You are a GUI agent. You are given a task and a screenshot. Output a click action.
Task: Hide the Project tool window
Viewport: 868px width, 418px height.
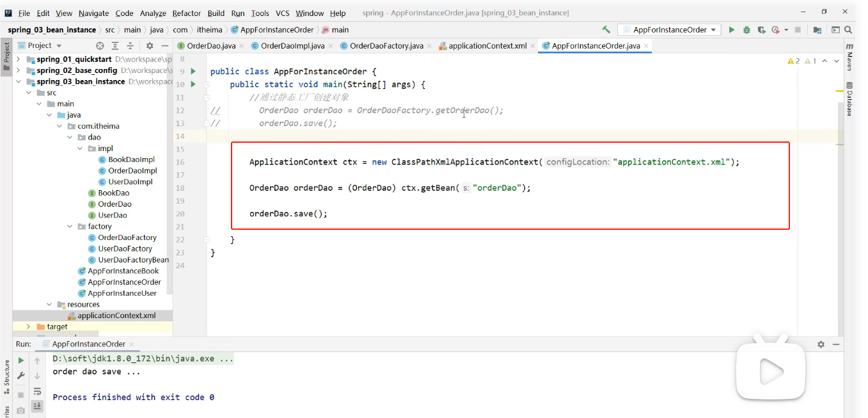coord(165,45)
